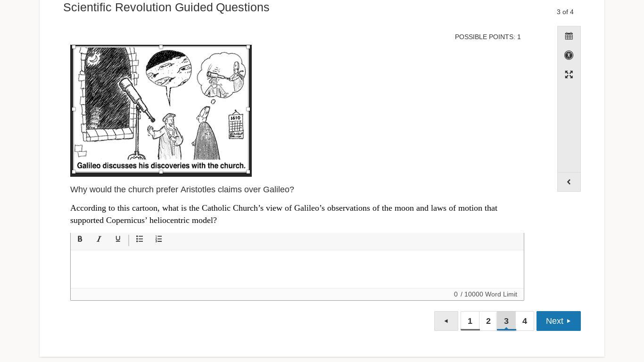Collapse the right side toolbar panel
Screen dimensions: 644x362
[x=569, y=182]
